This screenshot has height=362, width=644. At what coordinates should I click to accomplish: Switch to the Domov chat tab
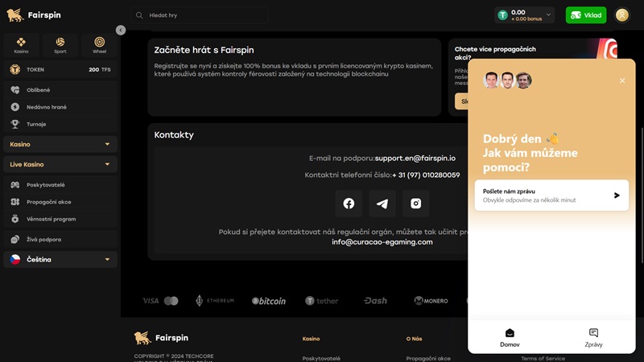click(510, 337)
